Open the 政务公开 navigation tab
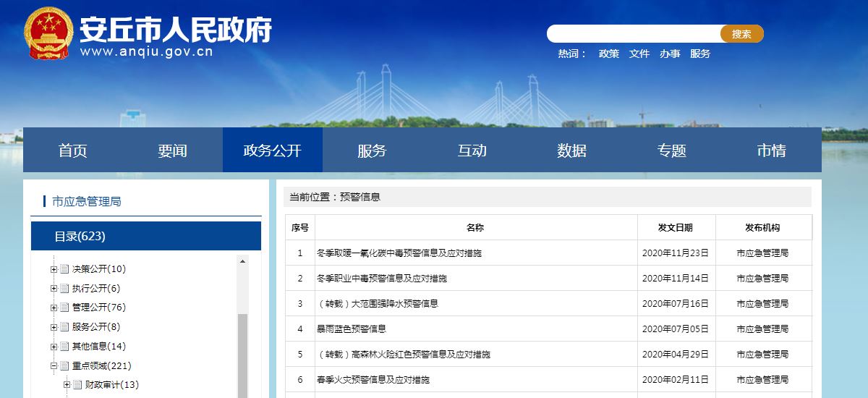The image size is (868, 398). [x=273, y=151]
